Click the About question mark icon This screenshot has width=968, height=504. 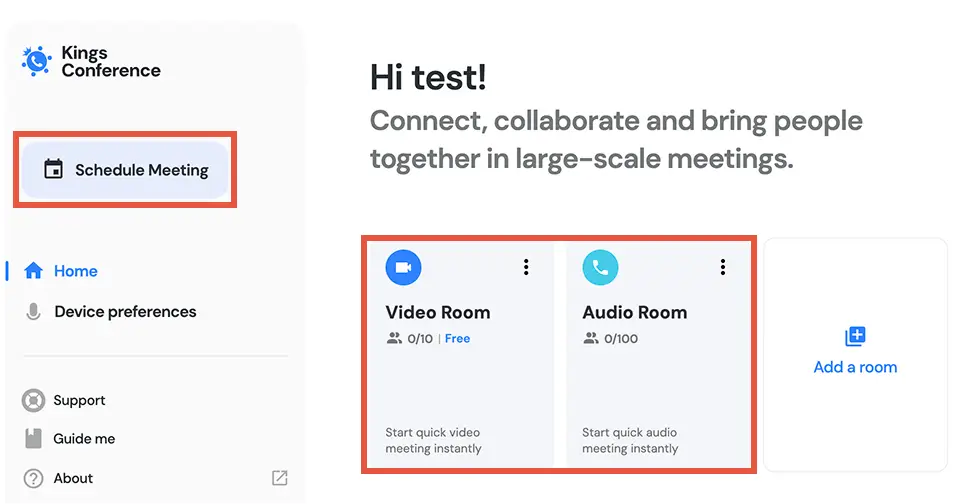click(33, 479)
